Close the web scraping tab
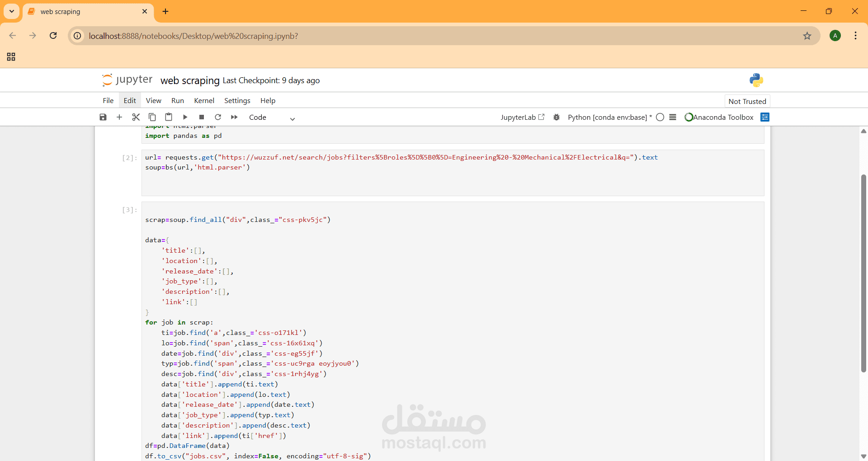The width and height of the screenshot is (868, 461). [145, 11]
